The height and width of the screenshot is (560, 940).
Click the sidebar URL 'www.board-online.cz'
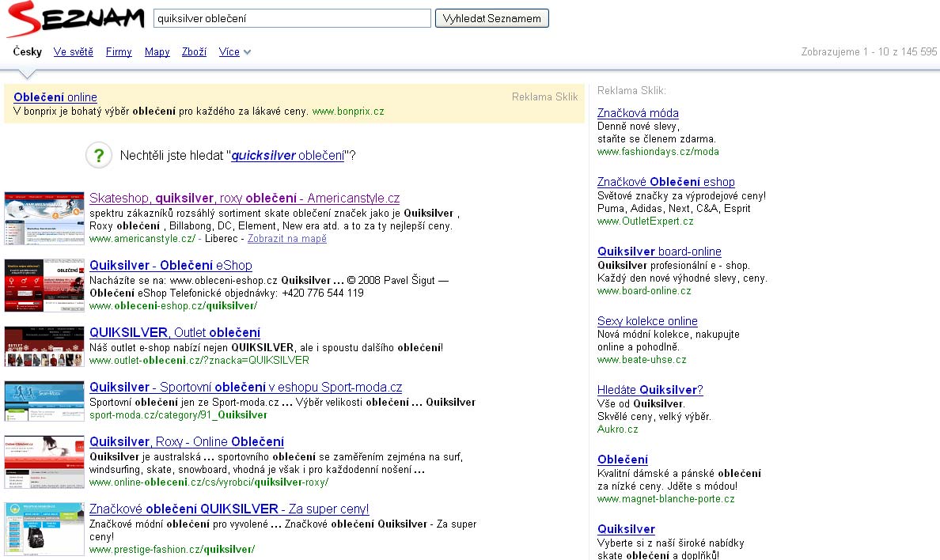click(x=644, y=291)
